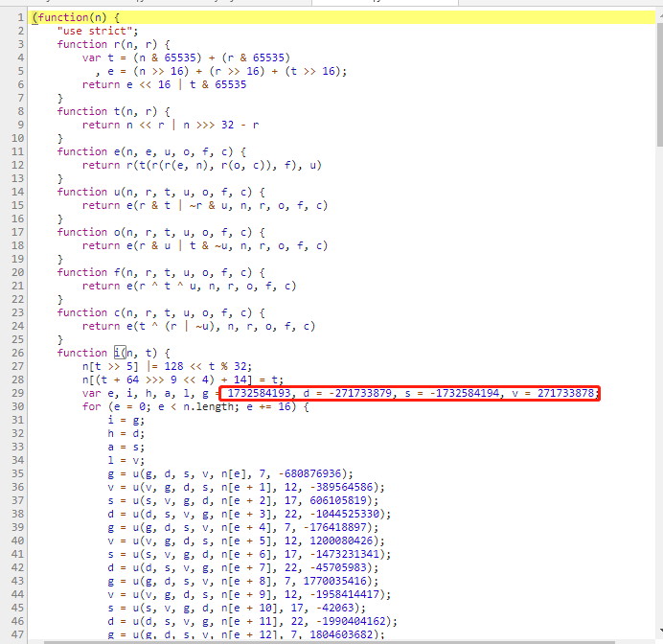Click the line containing -42063
Screen dimensions: 663x644
point(237,608)
